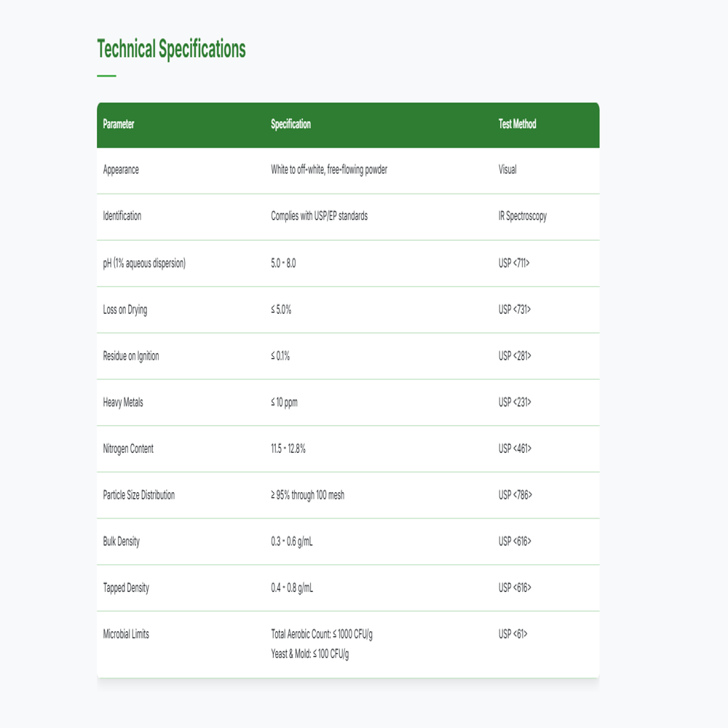Click the Test Method column header
Viewport: 728px width, 728px height.
pos(517,124)
